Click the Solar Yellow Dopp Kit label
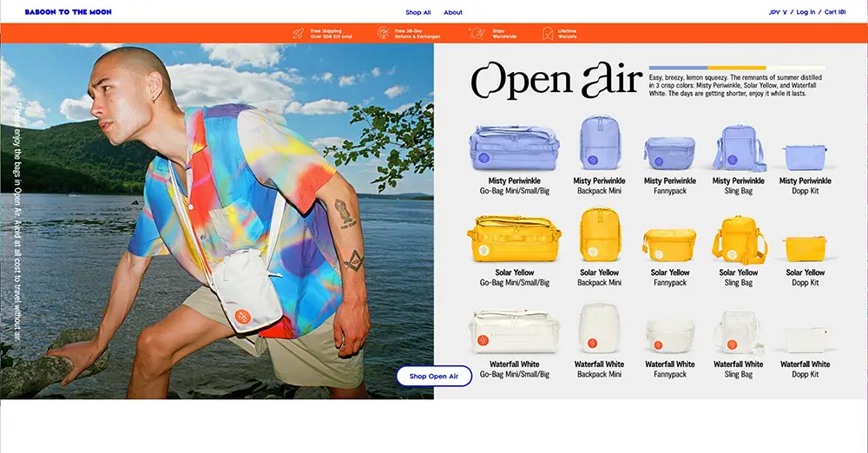 (806, 278)
